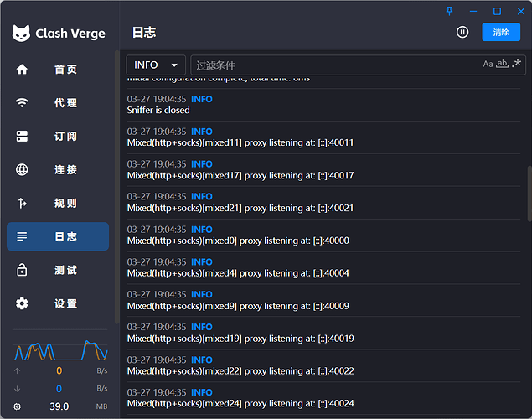
Task: Click the globe connections icon
Action: [x=22, y=169]
